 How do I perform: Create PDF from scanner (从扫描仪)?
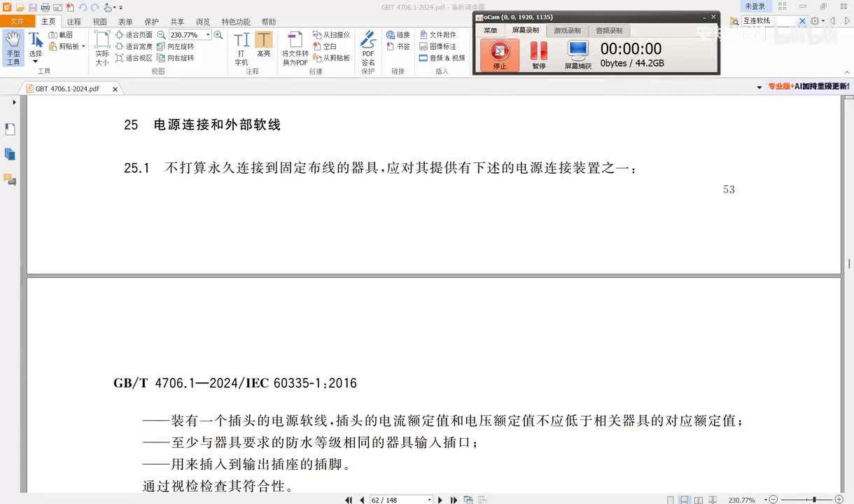click(331, 34)
